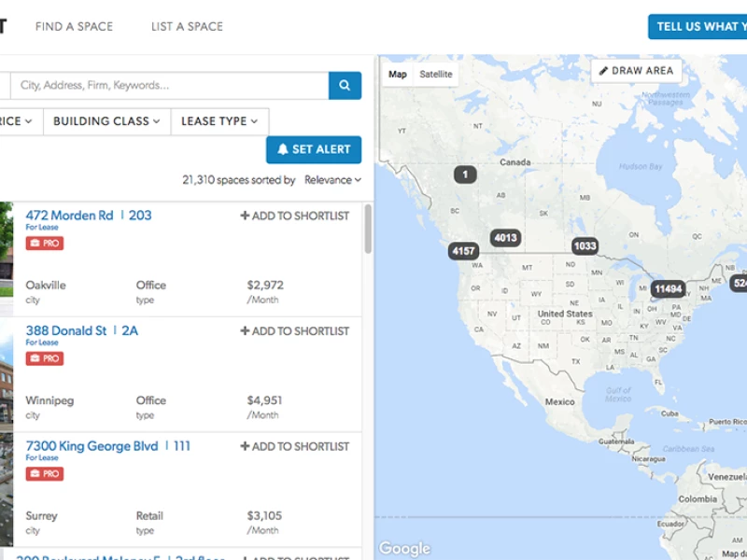Click the PRO badge under 472 Morden Rd
747x560 pixels.
(x=45, y=243)
